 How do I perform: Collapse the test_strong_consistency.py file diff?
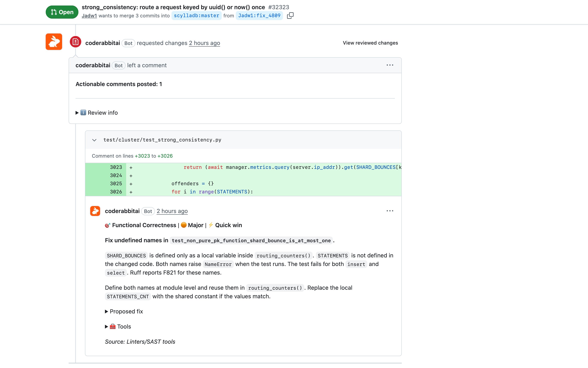click(x=94, y=140)
